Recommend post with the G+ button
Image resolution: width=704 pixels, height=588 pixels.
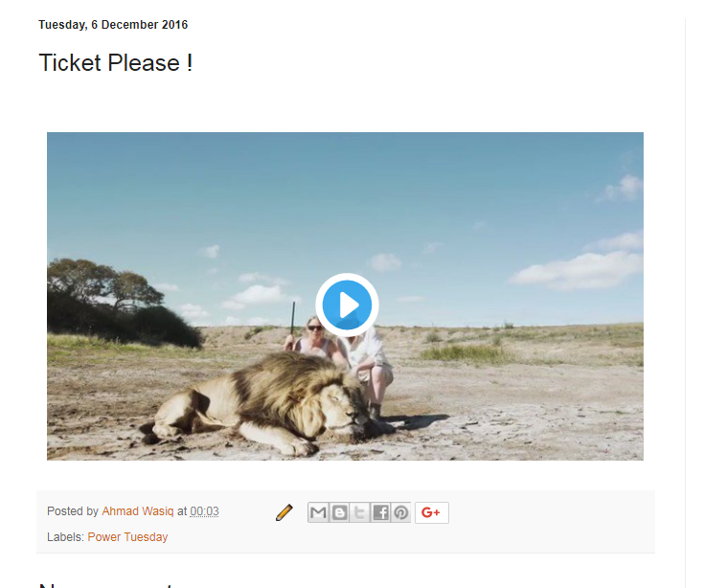(x=431, y=512)
